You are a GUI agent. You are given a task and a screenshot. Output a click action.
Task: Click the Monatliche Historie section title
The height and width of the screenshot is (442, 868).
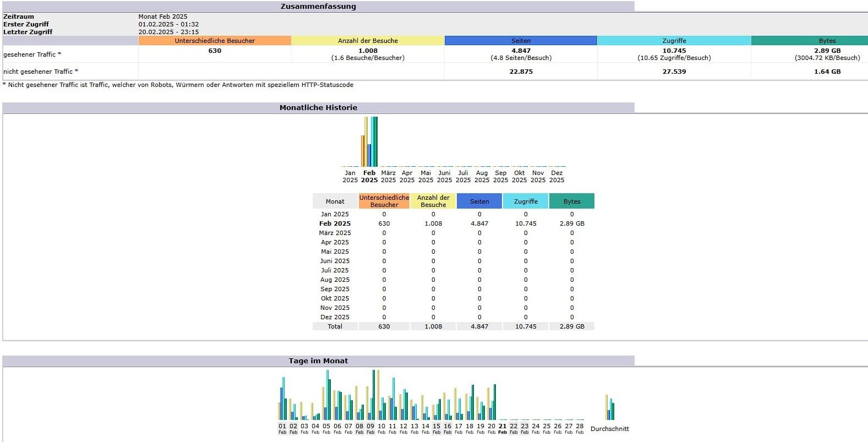(x=318, y=108)
